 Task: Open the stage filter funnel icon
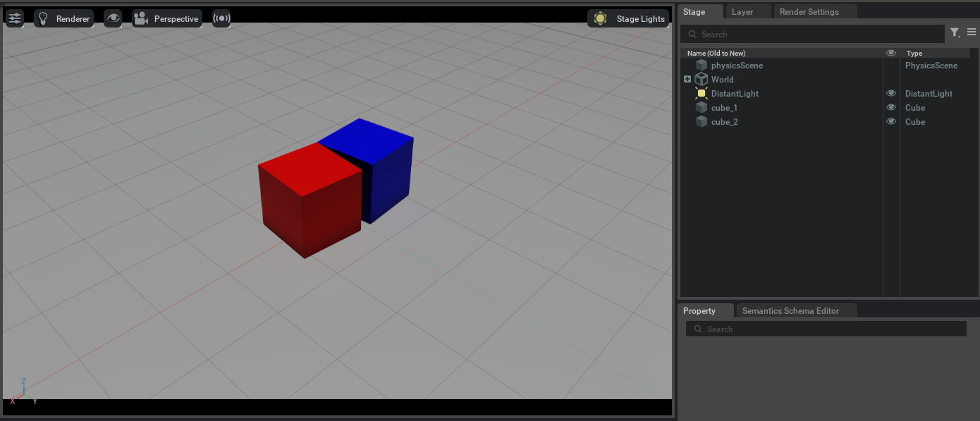coord(955,32)
